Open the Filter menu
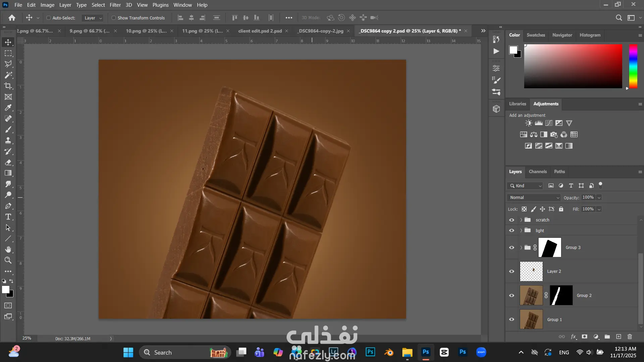Image resolution: width=644 pixels, height=362 pixels. pyautogui.click(x=115, y=5)
